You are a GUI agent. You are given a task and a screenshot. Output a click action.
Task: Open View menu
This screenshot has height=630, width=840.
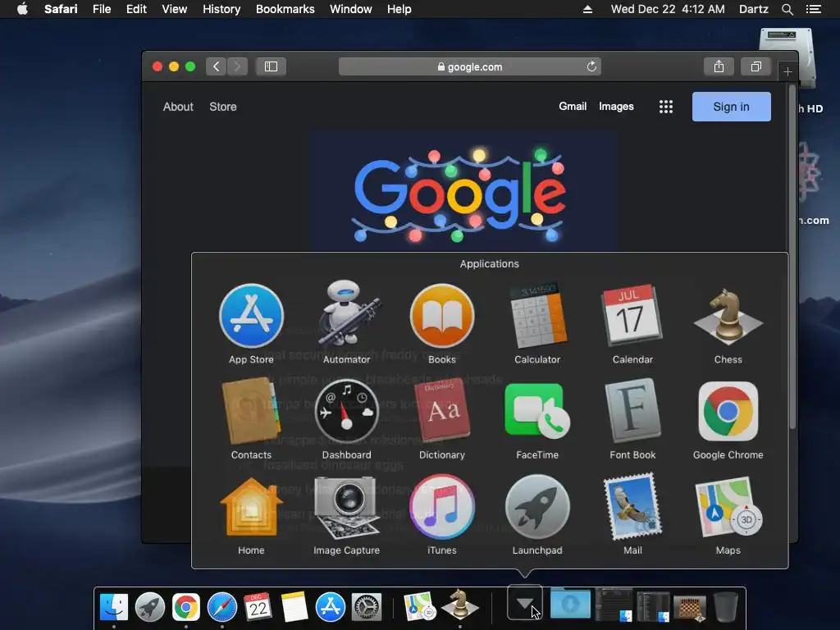175,9
